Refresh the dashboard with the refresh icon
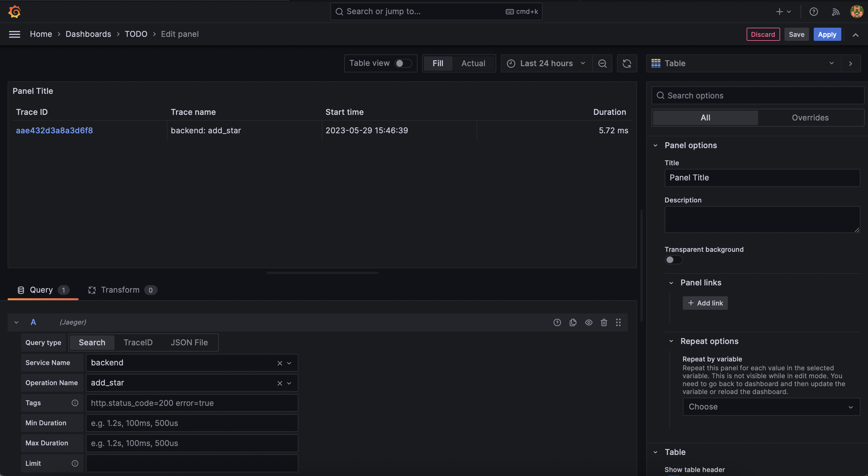The image size is (868, 476). 626,64
